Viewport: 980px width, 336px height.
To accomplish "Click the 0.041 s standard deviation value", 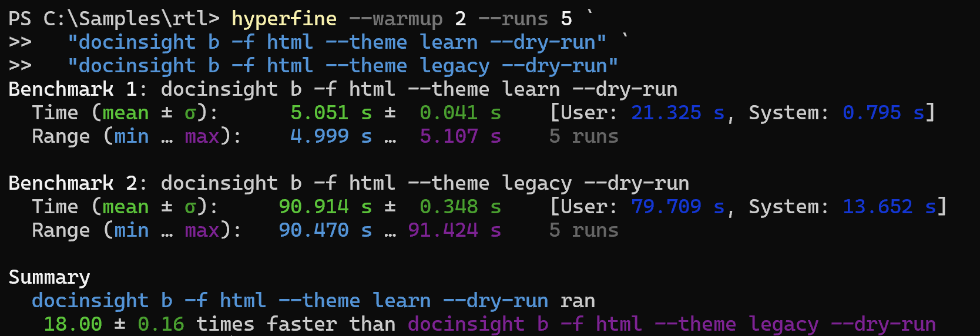I will click(460, 113).
